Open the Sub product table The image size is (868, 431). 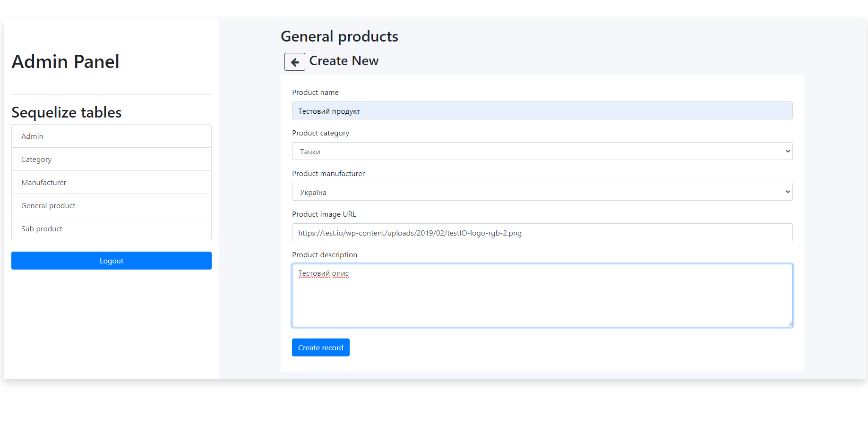coord(42,228)
